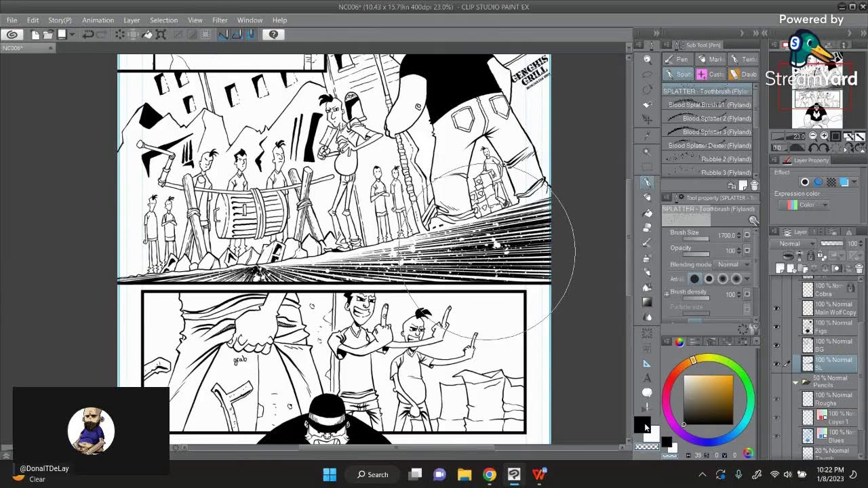Open the Story(P) menu
This screenshot has width=868, height=488.
click(60, 20)
